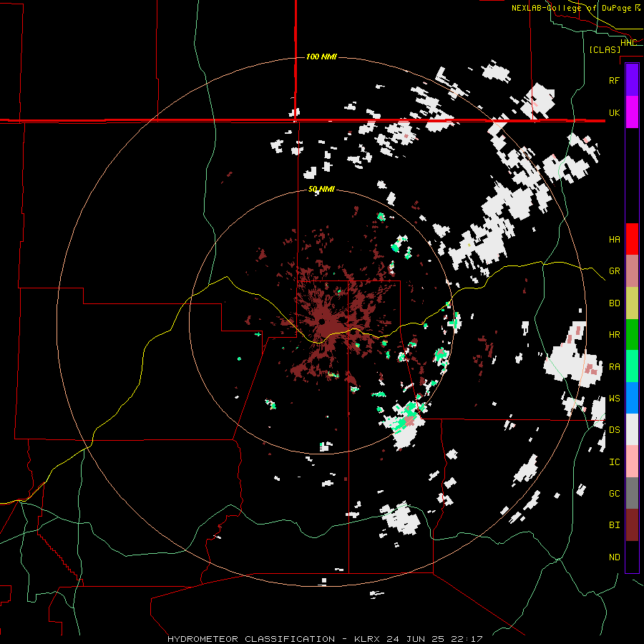Click the HR legend label
Screen dimensions: 644x644
(614, 335)
